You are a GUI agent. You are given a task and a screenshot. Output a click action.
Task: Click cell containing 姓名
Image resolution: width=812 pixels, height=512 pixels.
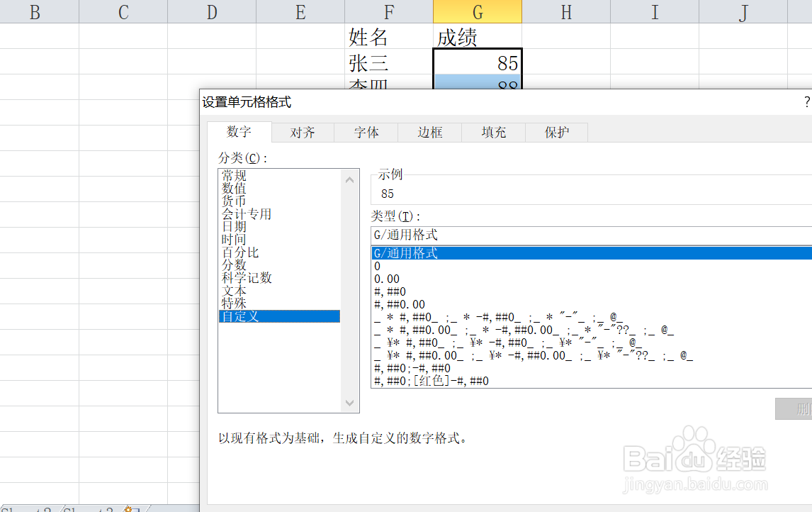[389, 36]
